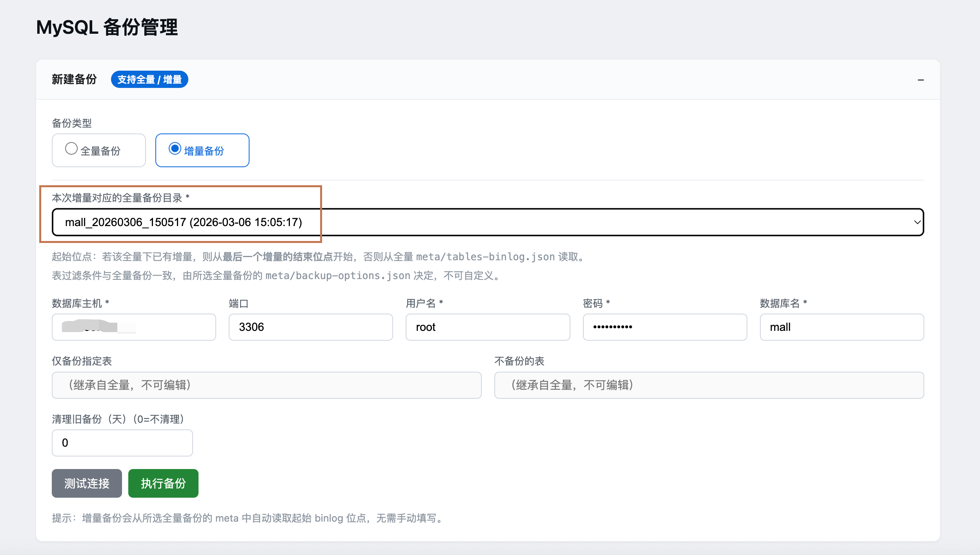Open the full backup directory dropdown

click(x=486, y=222)
